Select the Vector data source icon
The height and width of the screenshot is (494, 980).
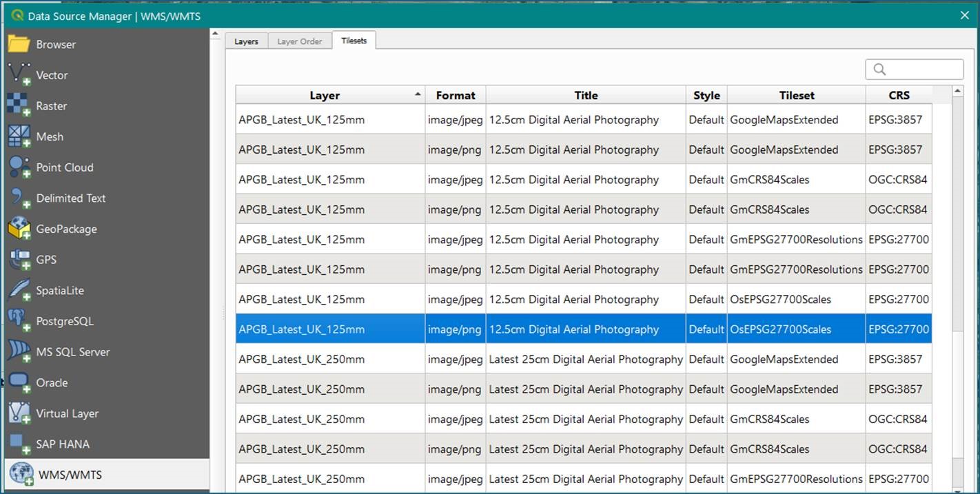click(x=19, y=75)
